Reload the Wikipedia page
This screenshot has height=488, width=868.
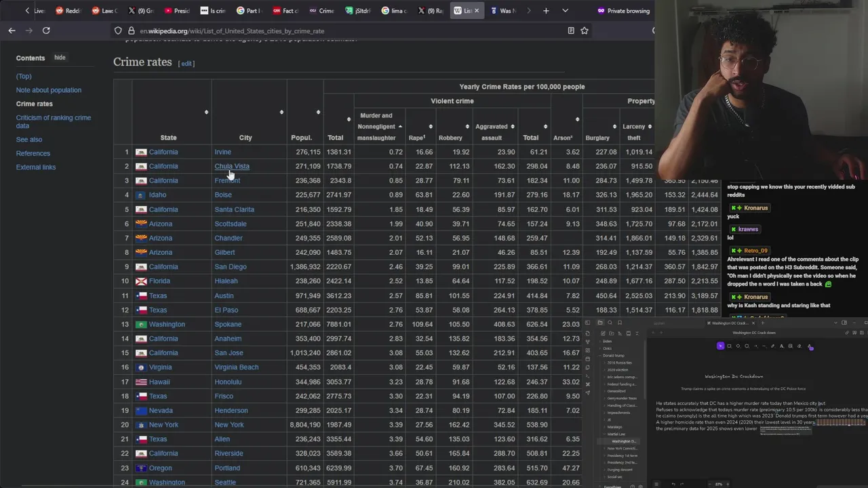point(46,30)
